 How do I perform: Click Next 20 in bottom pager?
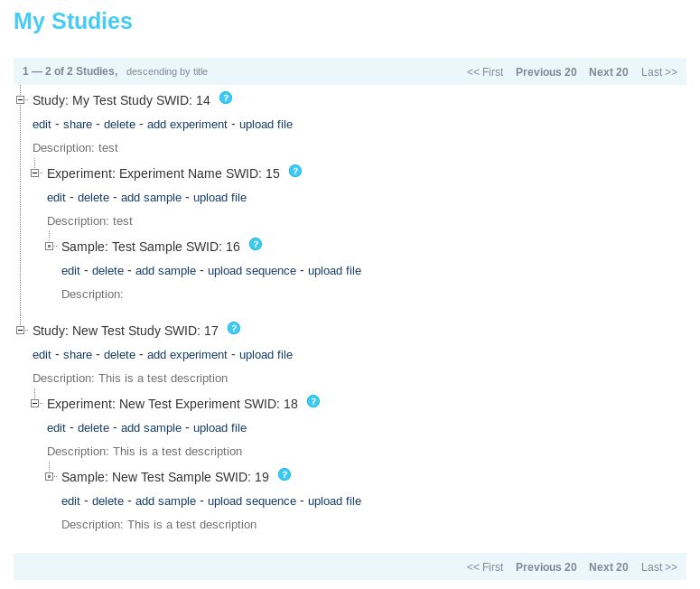609,567
